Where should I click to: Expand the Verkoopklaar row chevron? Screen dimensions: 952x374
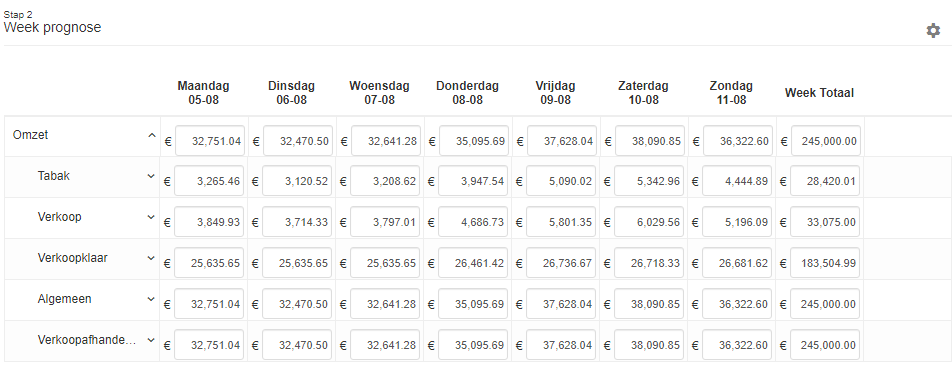(151, 258)
